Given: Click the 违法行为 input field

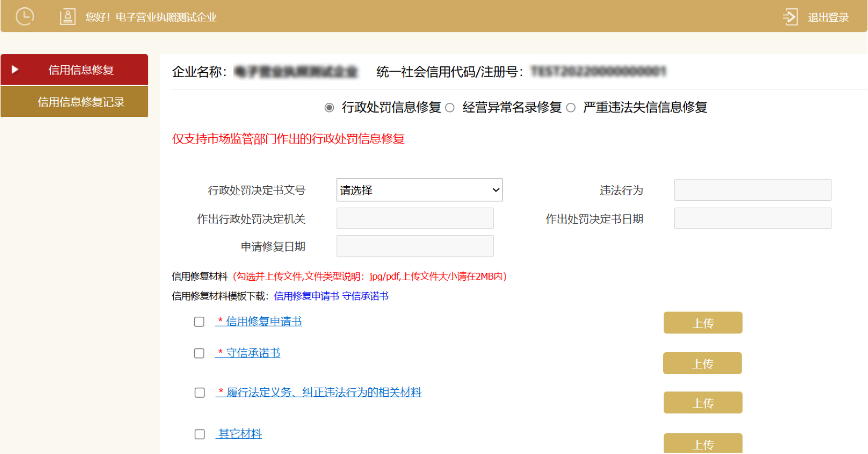Looking at the screenshot, I should click(x=752, y=190).
